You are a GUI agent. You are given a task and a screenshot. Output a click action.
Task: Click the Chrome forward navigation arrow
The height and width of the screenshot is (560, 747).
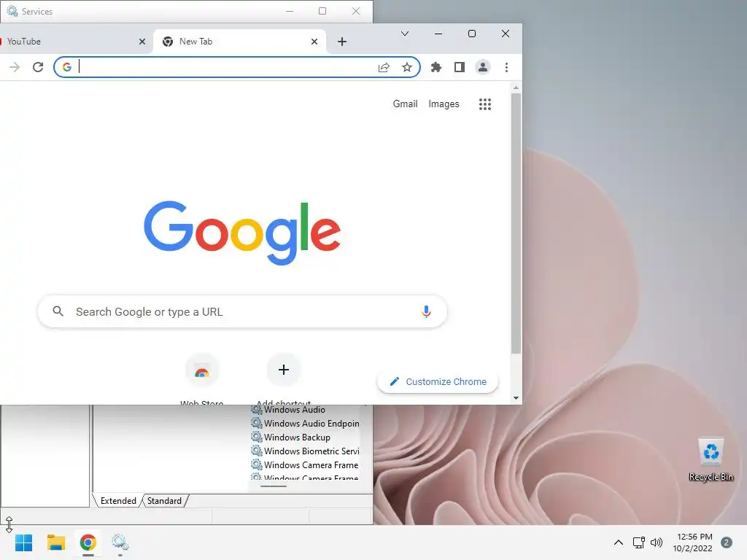click(15, 67)
